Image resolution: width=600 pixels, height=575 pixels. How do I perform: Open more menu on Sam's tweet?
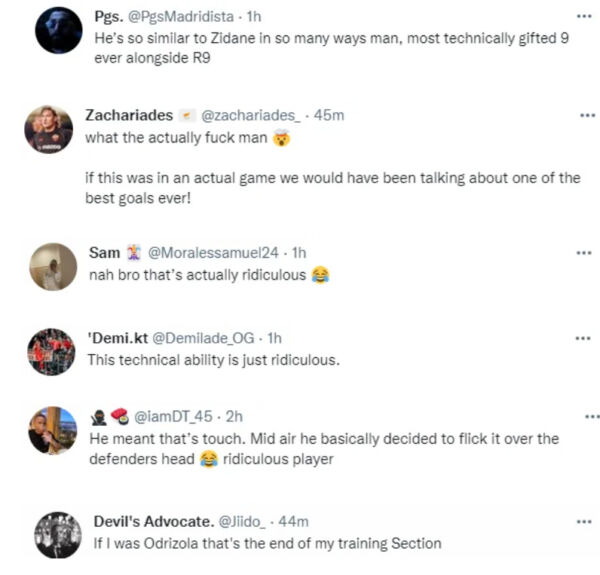coord(584,253)
